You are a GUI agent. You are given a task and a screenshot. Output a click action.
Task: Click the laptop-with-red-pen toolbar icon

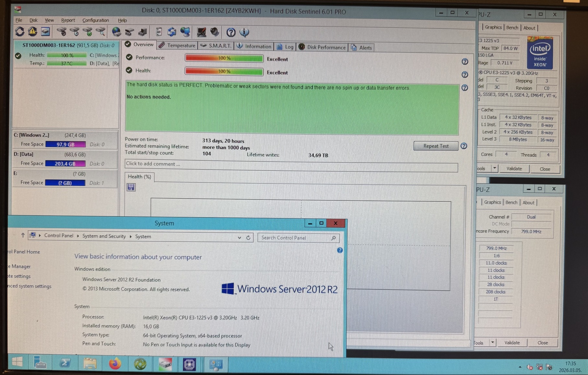[x=201, y=32]
